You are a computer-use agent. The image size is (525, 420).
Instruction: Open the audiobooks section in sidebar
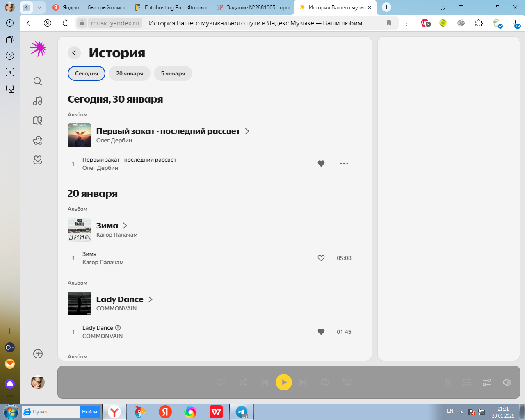pyautogui.click(x=38, y=121)
